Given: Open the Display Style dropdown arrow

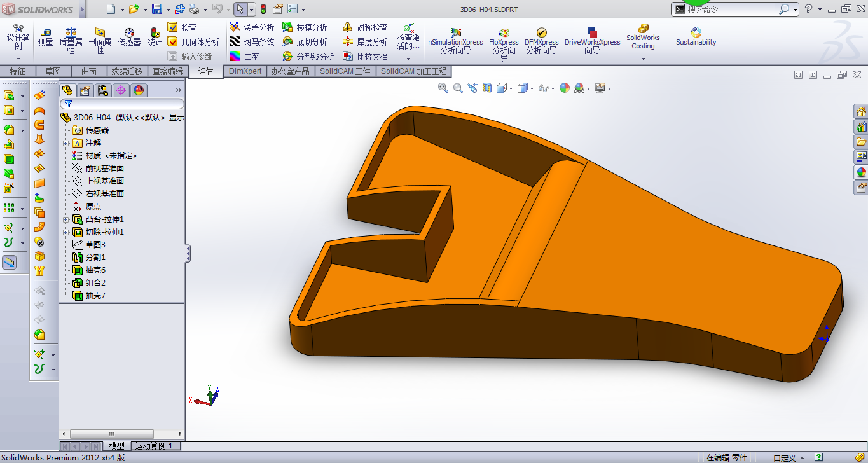Looking at the screenshot, I should [532, 89].
